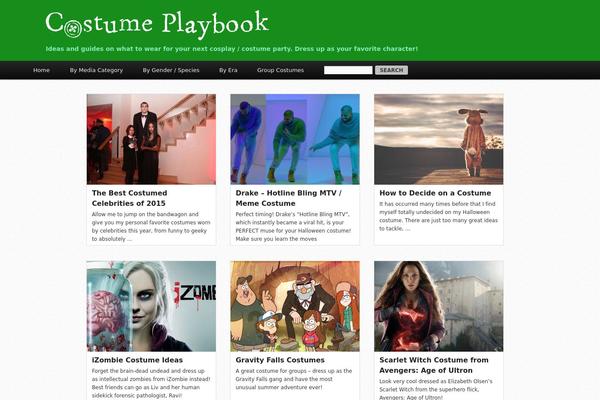
Task: Open the Home menu item
Action: (x=41, y=70)
